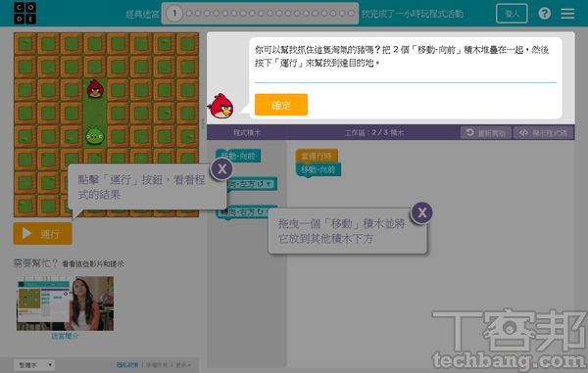Screen dimensions: 588x373
Task: Click 移動-向前 block in workspace
Action: [318, 169]
